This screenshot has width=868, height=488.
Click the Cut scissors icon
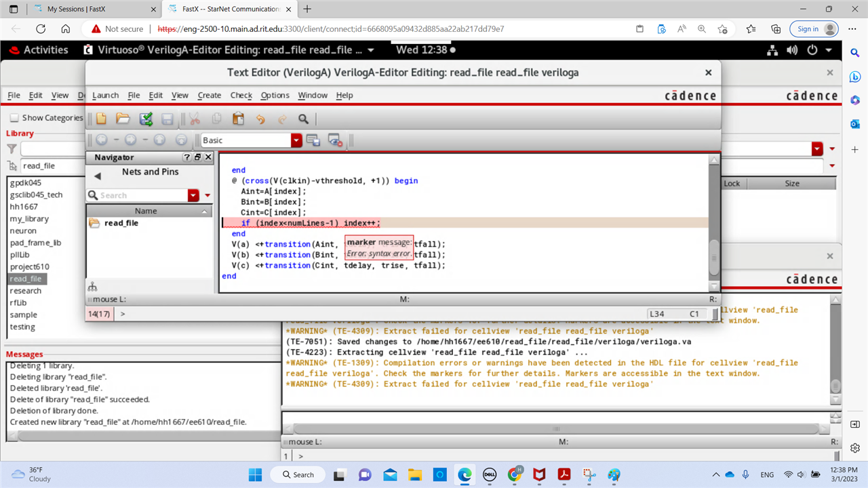click(x=195, y=119)
